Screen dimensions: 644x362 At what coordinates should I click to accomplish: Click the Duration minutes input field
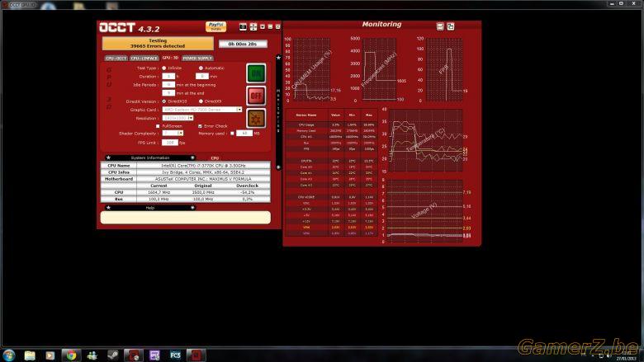point(202,76)
